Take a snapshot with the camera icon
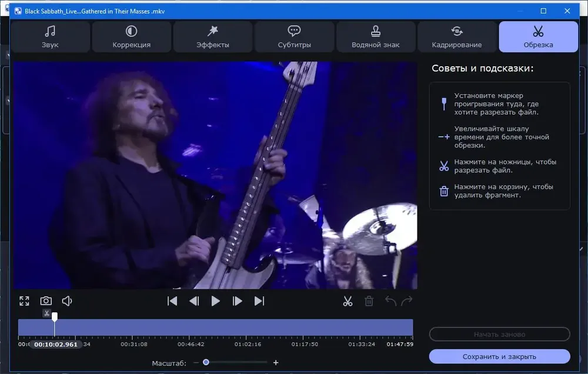 click(46, 301)
